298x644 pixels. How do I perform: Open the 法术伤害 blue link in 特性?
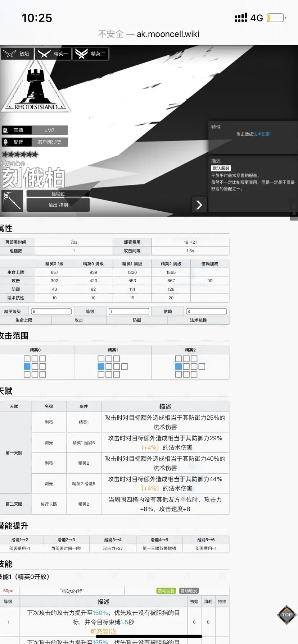click(262, 134)
